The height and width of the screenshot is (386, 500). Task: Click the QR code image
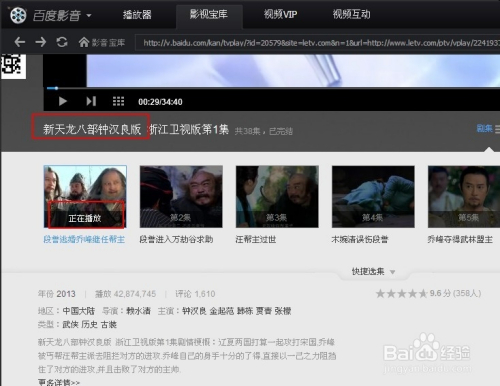coord(13,66)
